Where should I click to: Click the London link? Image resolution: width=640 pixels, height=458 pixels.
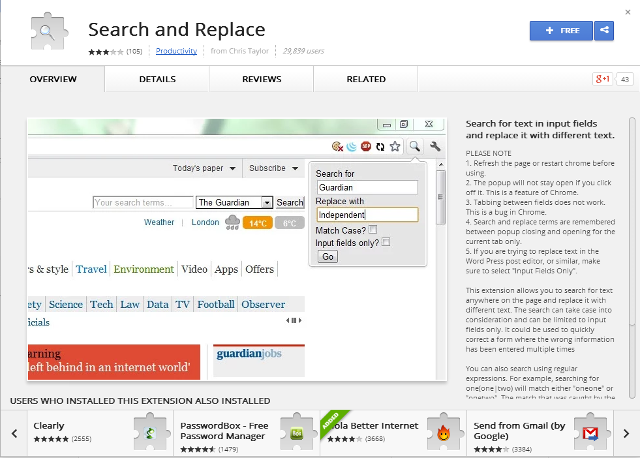point(205,222)
